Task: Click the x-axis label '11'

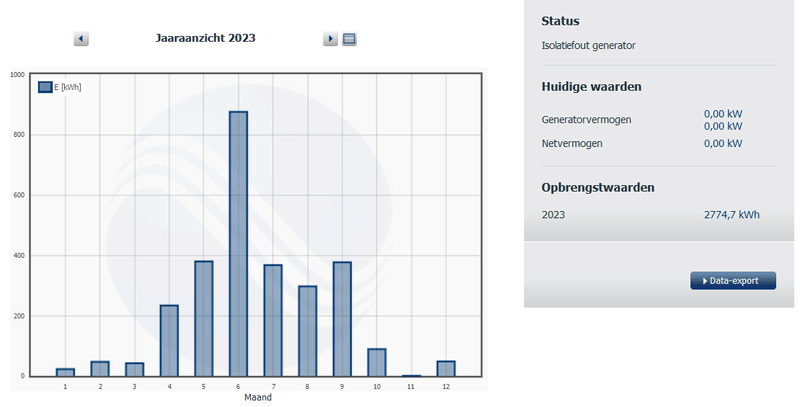Action: point(411,387)
